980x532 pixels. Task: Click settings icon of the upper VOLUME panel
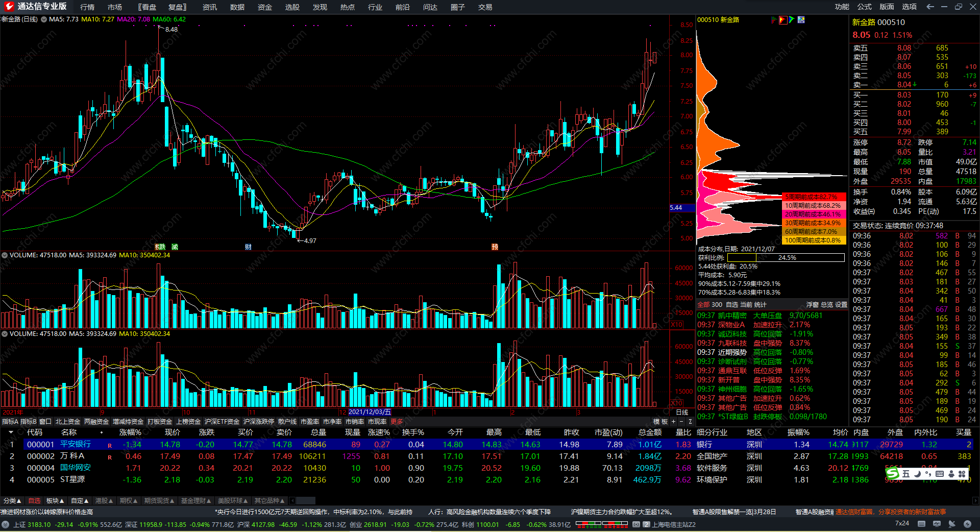point(5,255)
